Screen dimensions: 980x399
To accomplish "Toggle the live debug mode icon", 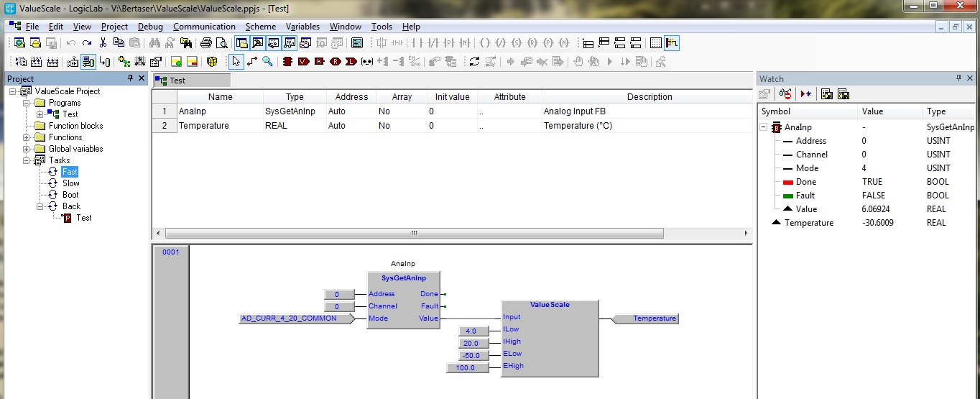I will tap(672, 43).
